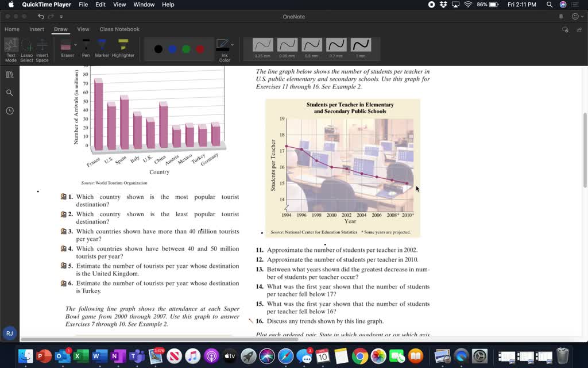Pick the red ink color swatch
This screenshot has width=588, height=368.
pos(199,49)
